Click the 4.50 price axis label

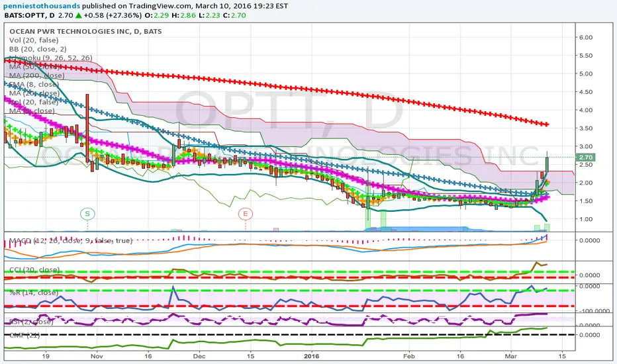(x=585, y=92)
